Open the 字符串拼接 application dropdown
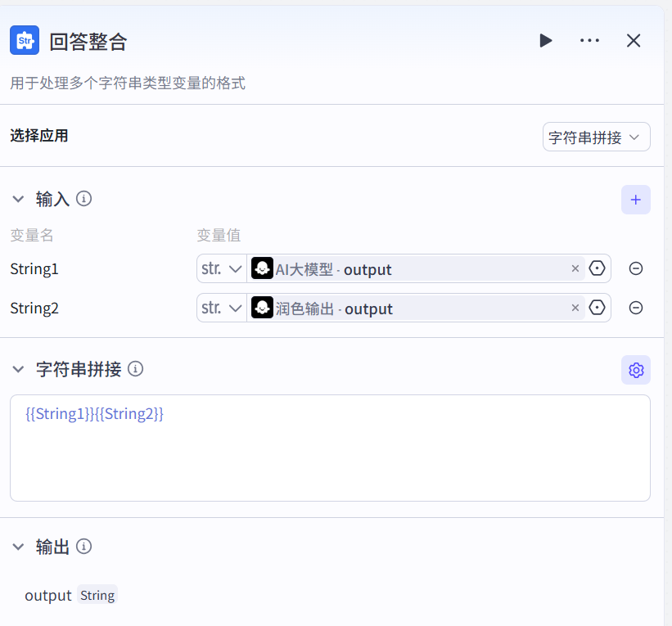This screenshot has width=672, height=626. coord(596,137)
